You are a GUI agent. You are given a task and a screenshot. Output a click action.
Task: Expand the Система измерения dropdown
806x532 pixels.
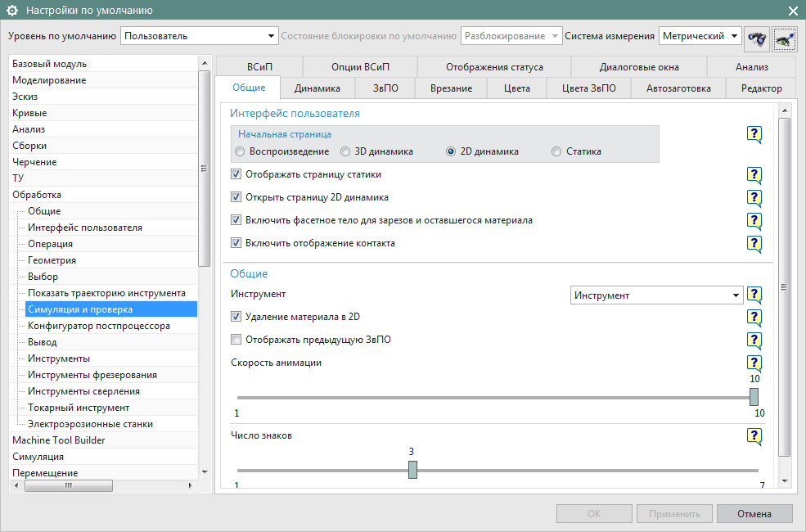[700, 36]
